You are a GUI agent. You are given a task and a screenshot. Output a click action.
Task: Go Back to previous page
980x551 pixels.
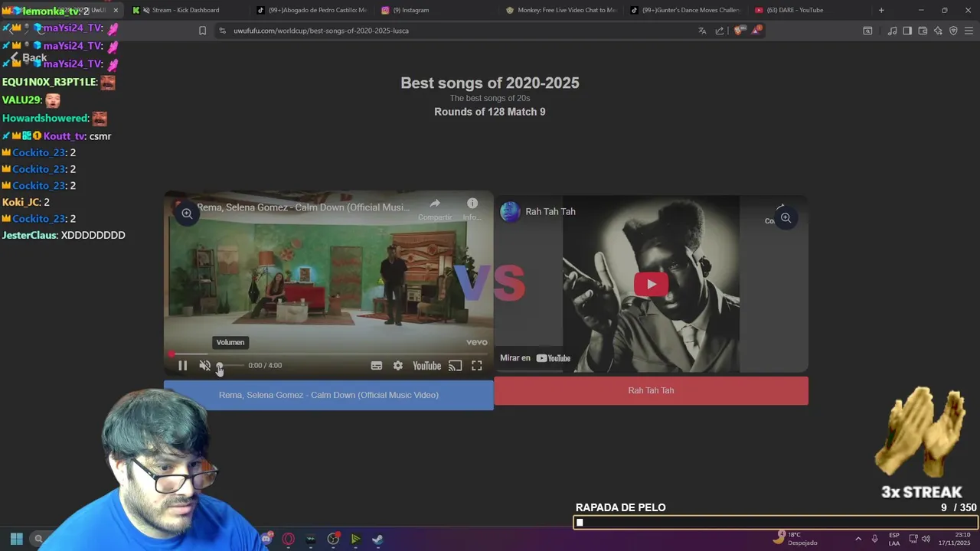click(x=28, y=57)
